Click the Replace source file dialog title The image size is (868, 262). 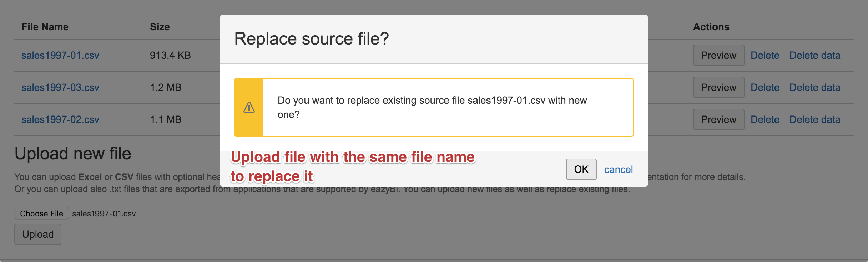point(311,38)
